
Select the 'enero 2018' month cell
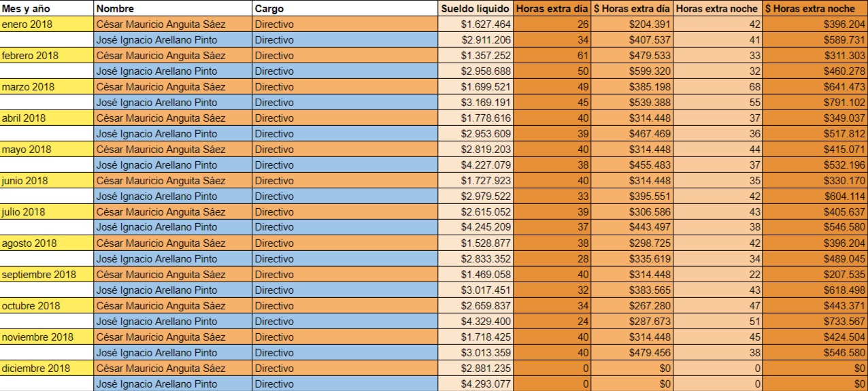click(x=47, y=24)
